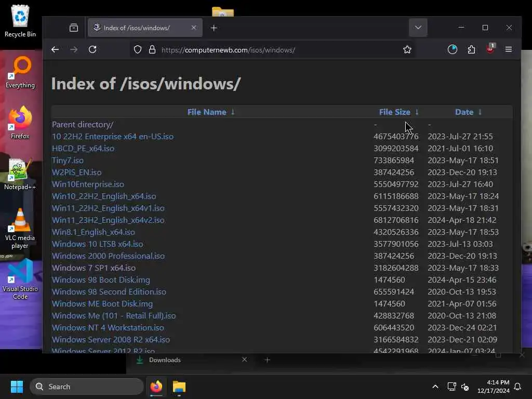Open the Windows Start menu
Image resolution: width=532 pixels, height=399 pixels.
[17, 387]
